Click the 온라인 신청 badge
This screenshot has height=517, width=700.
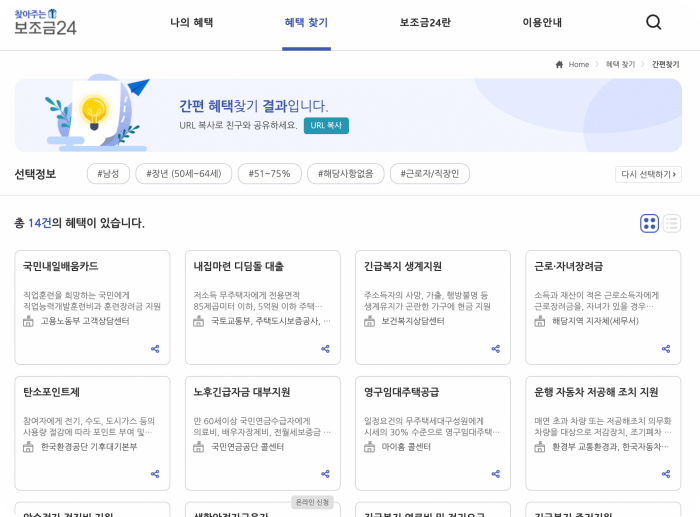coord(312,502)
